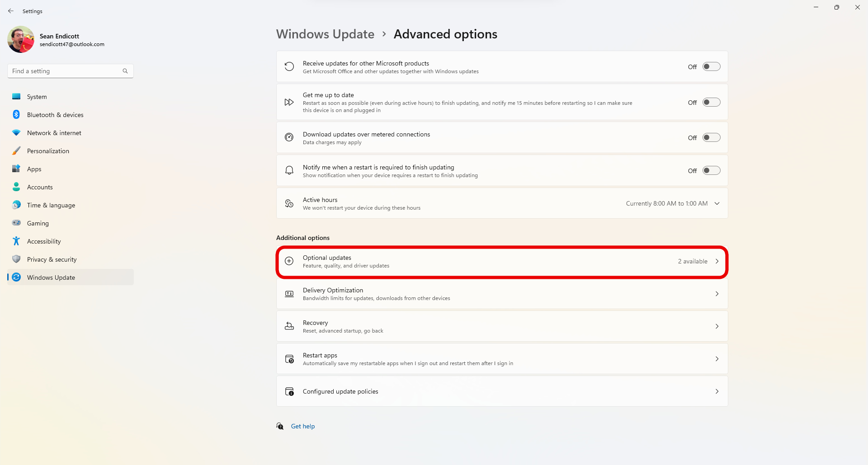The height and width of the screenshot is (465, 868).
Task: Select Accounts in the sidebar
Action: tap(40, 187)
